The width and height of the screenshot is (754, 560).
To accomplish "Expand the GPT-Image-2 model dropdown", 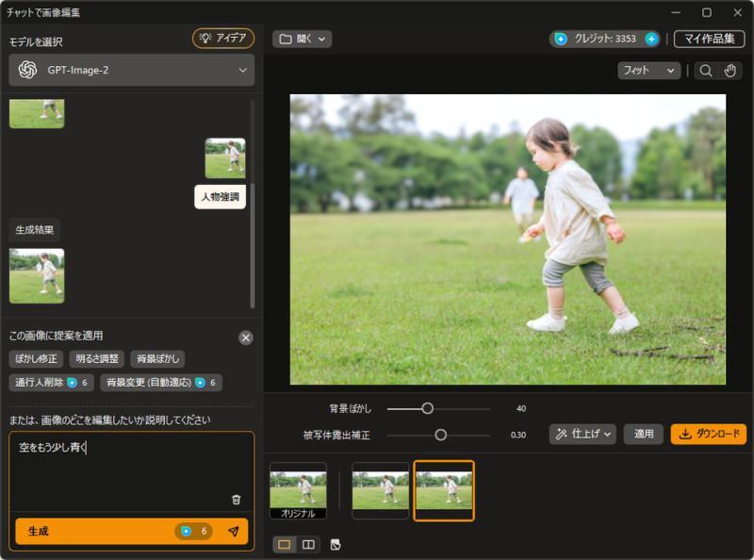I will pos(132,71).
